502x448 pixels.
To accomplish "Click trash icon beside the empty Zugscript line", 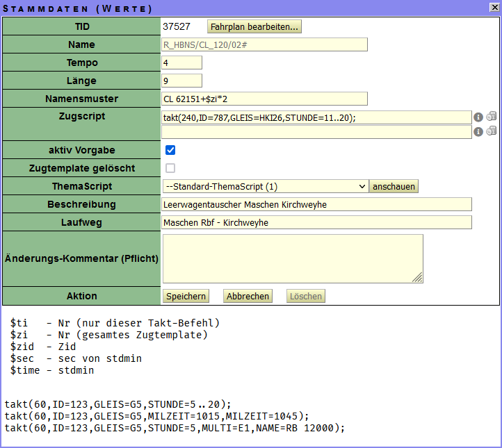I will pyautogui.click(x=492, y=131).
